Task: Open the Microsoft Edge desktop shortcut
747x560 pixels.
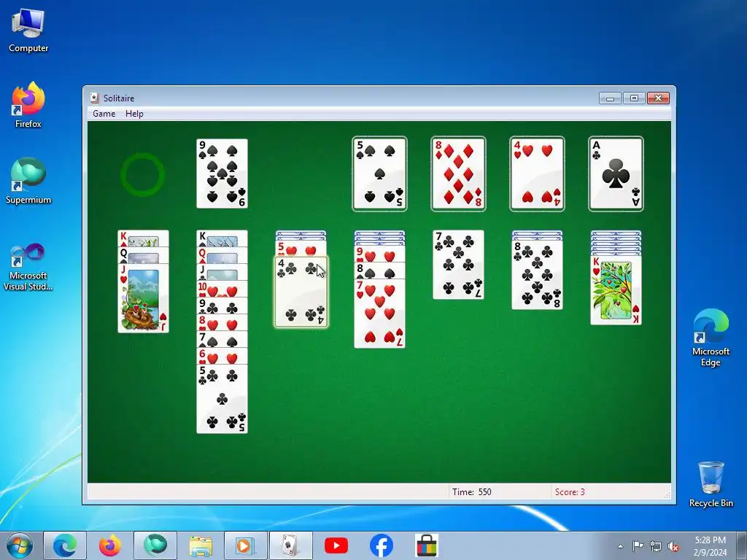Action: tap(711, 338)
